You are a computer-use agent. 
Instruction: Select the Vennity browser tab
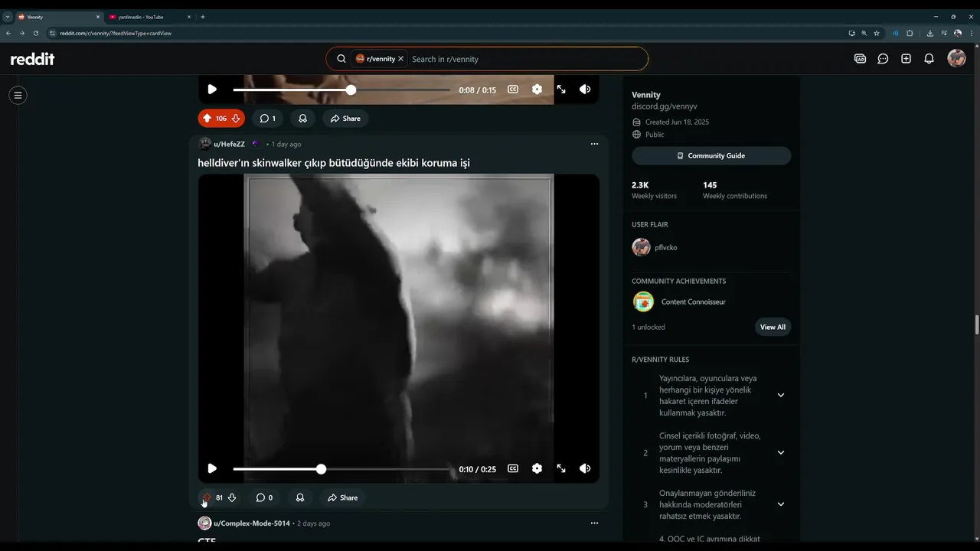pos(58,17)
